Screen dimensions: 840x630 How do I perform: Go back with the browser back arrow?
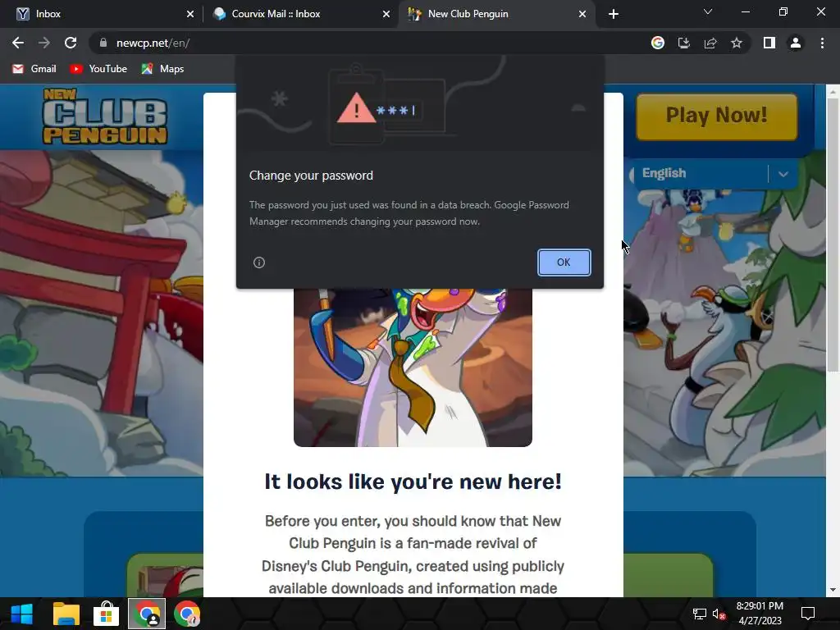pos(18,43)
